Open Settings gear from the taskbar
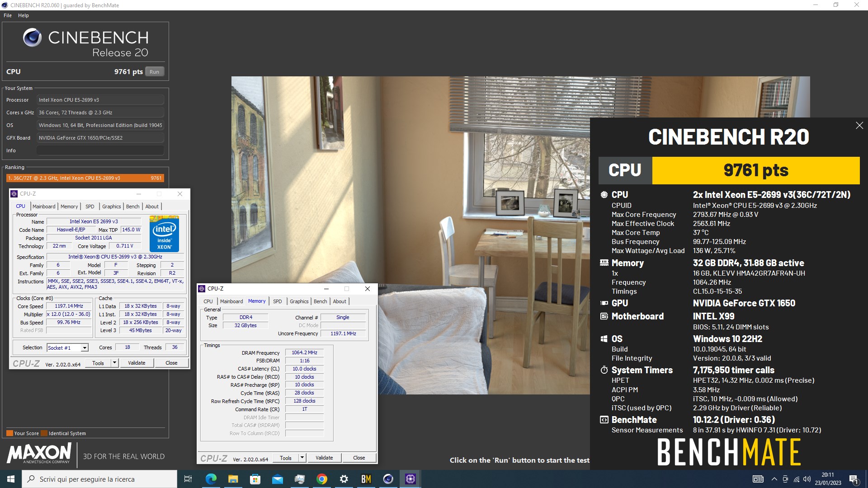Screen dimensions: 868x488 coord(344,479)
